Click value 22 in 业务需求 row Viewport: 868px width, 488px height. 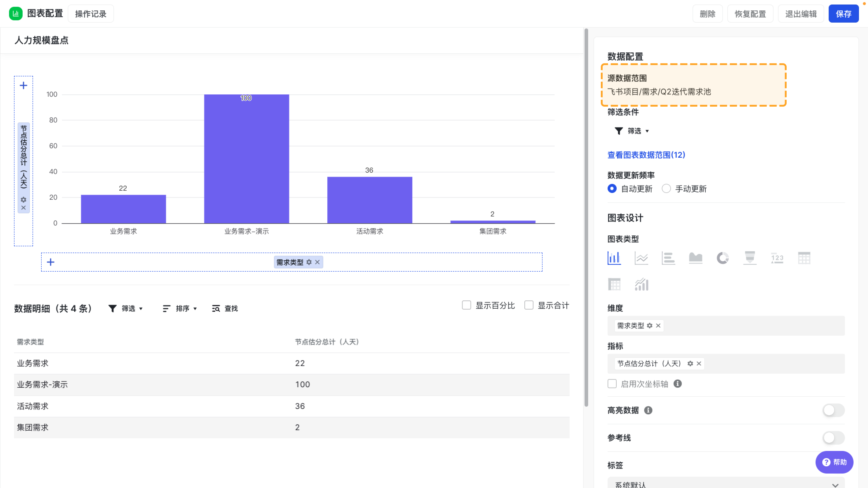(x=300, y=363)
